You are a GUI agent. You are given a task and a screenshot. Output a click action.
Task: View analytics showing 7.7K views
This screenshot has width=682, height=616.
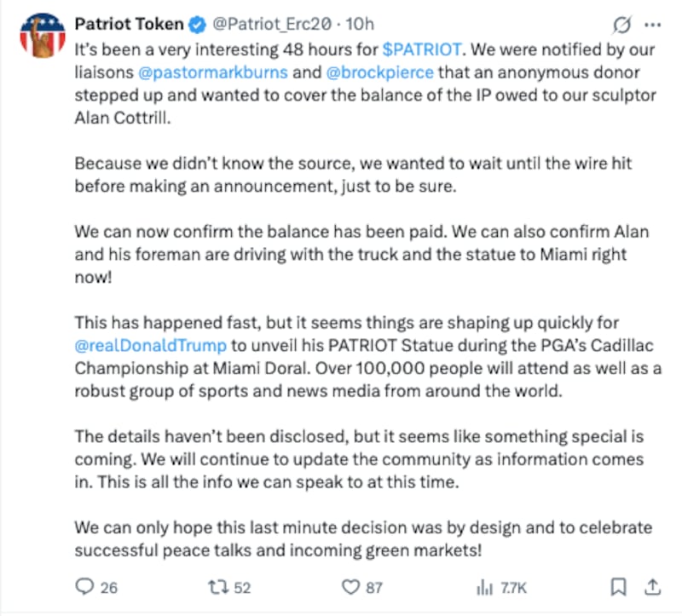(484, 587)
